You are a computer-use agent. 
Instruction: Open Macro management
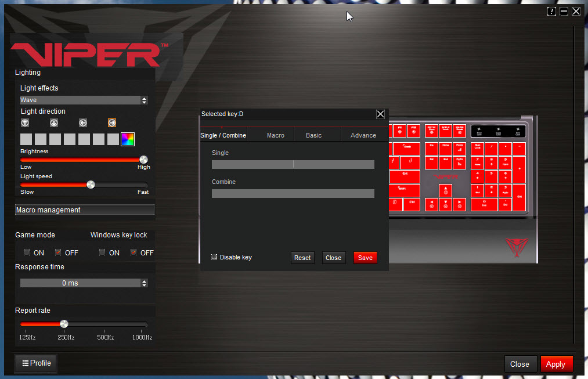85,210
